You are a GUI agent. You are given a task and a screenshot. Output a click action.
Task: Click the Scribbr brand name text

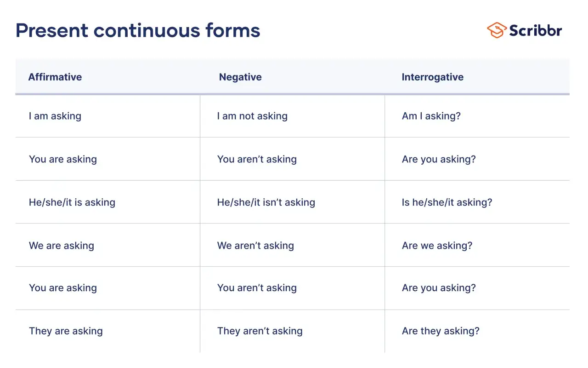[x=536, y=30]
